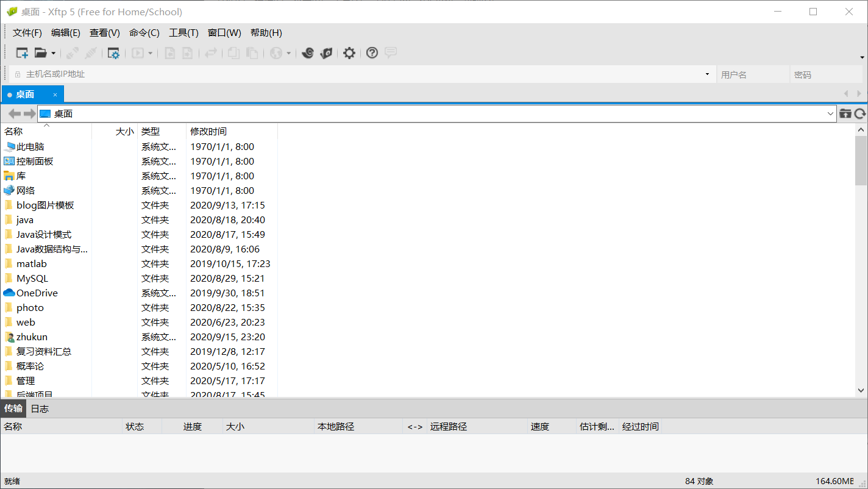Switch to the 日志 tab

[40, 409]
